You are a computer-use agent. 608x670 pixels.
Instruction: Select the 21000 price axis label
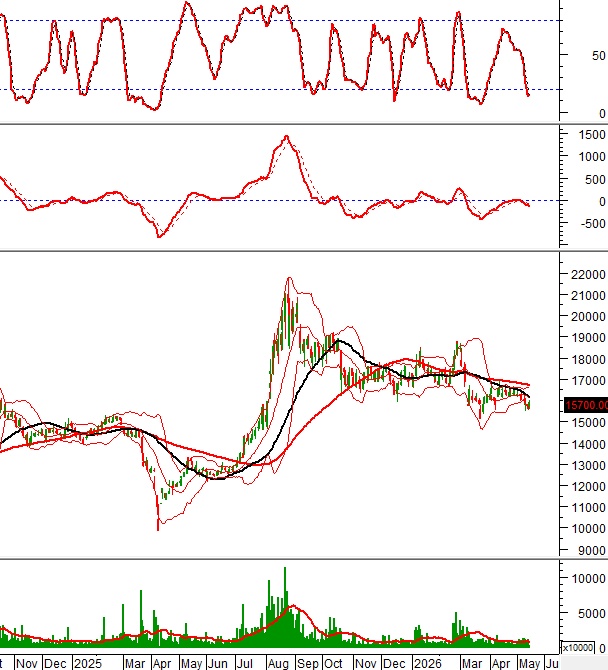[x=588, y=296]
